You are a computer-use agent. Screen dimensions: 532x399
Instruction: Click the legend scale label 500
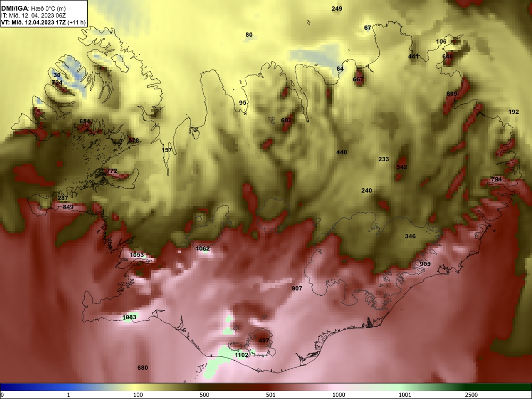[204, 395]
